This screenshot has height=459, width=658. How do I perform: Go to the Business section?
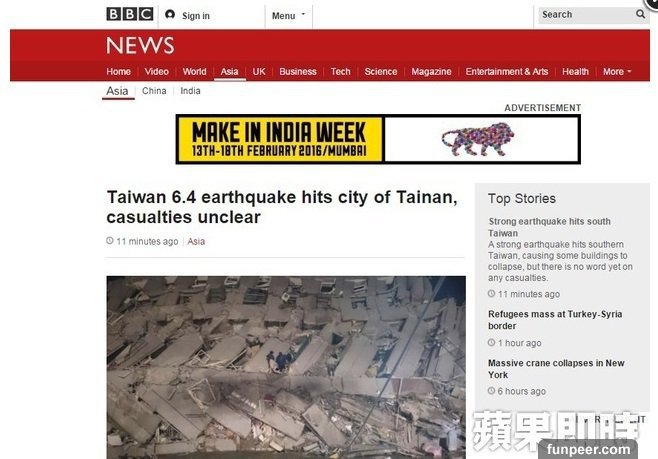point(298,72)
